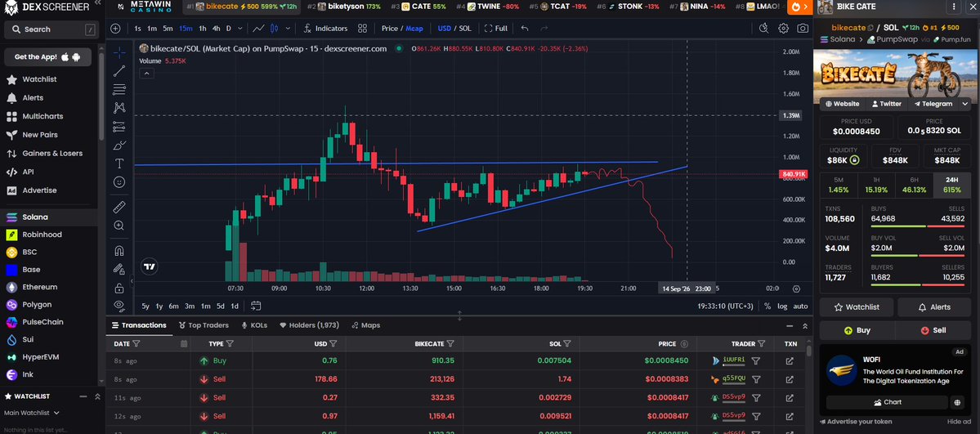Select the trend line drawing tool
Image resolution: width=980 pixels, height=434 pixels.
coord(119,70)
